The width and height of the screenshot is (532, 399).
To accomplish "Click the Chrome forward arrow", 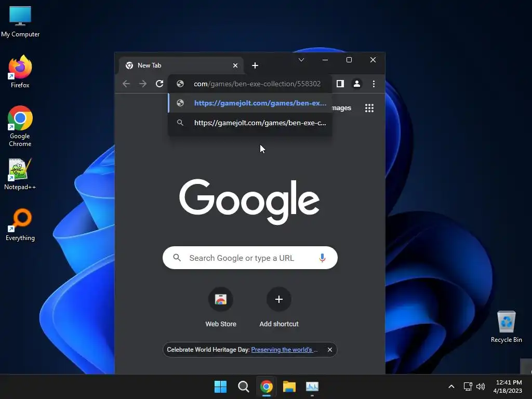I will coord(143,84).
